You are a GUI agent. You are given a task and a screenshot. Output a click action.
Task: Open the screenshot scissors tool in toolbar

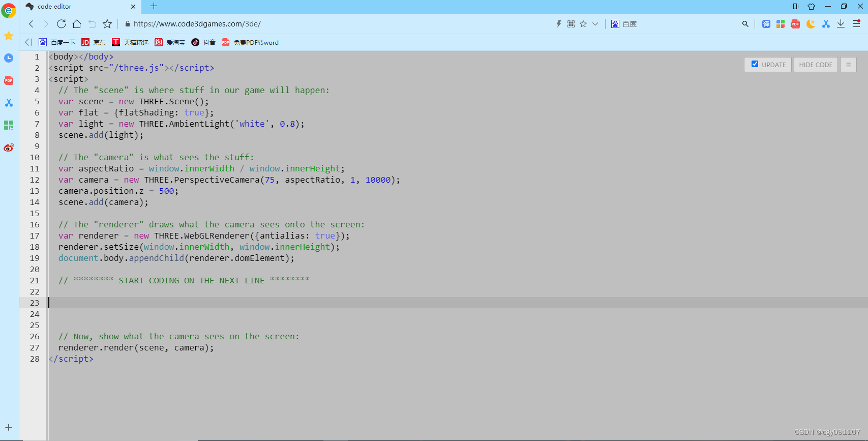(826, 24)
